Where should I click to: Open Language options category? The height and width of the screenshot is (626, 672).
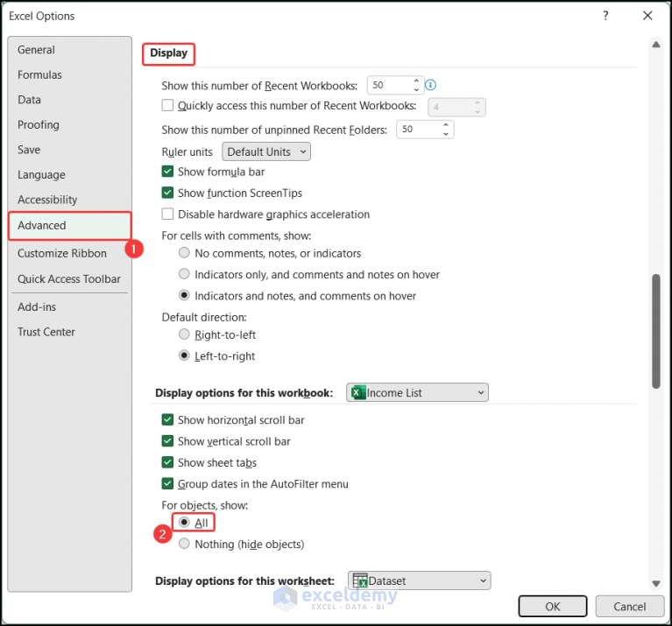pos(69,175)
